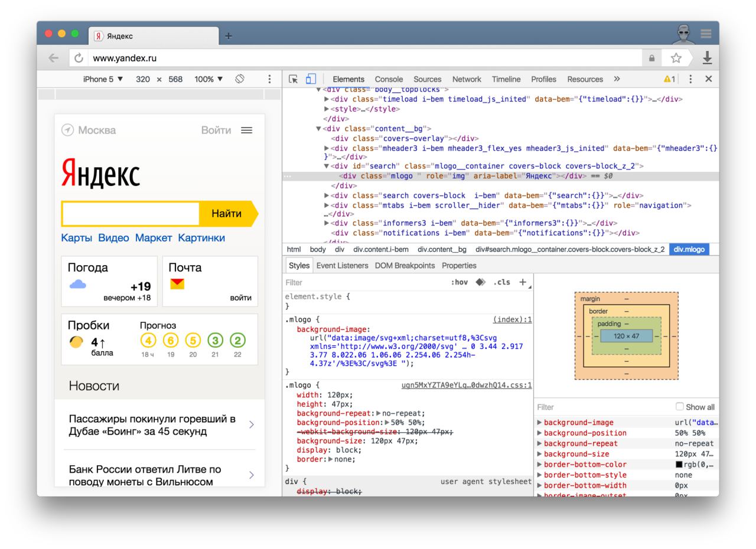Expand computed background-image property

539,422
